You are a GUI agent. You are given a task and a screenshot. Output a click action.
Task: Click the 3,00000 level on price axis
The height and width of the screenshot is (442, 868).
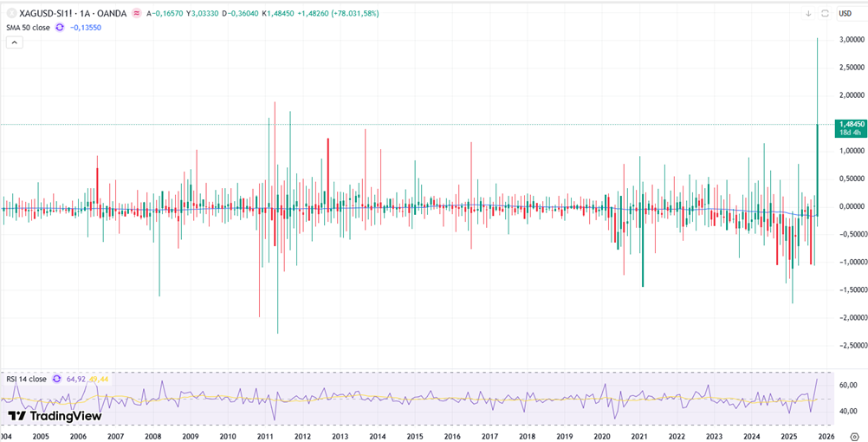pos(852,40)
